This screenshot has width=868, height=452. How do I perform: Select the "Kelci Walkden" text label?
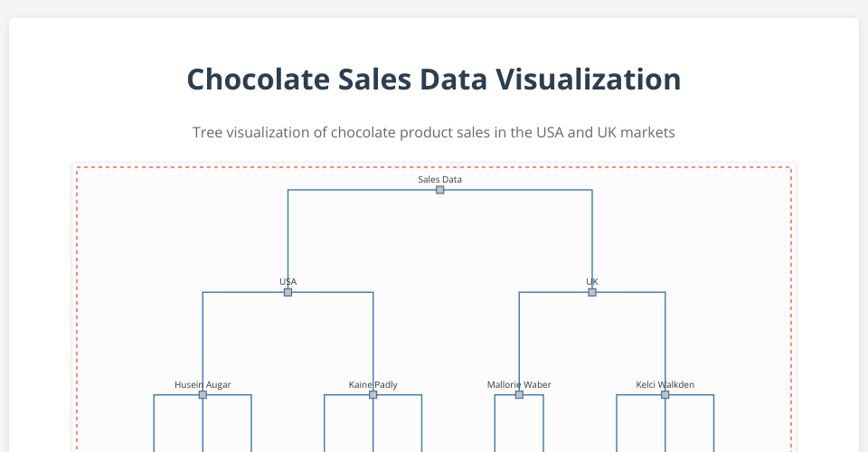pos(665,384)
